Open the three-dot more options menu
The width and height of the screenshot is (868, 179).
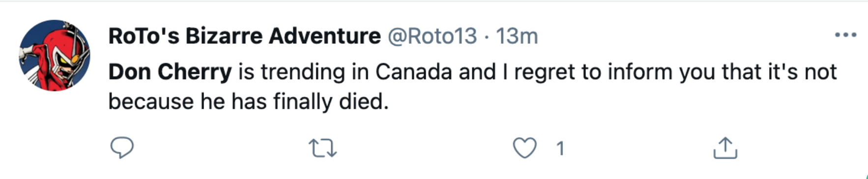845,35
